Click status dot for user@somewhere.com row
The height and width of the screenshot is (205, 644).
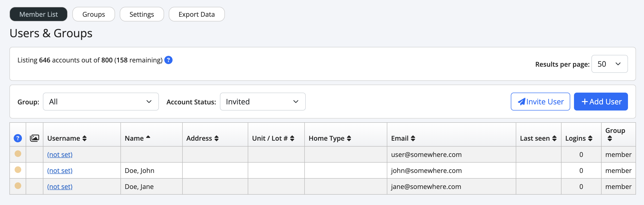(18, 153)
